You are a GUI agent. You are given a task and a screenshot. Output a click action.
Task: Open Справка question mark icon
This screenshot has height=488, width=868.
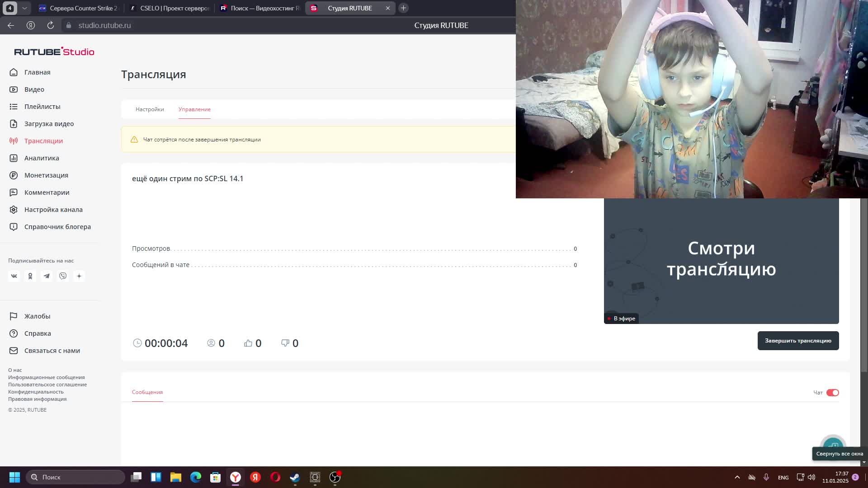pyautogui.click(x=14, y=333)
